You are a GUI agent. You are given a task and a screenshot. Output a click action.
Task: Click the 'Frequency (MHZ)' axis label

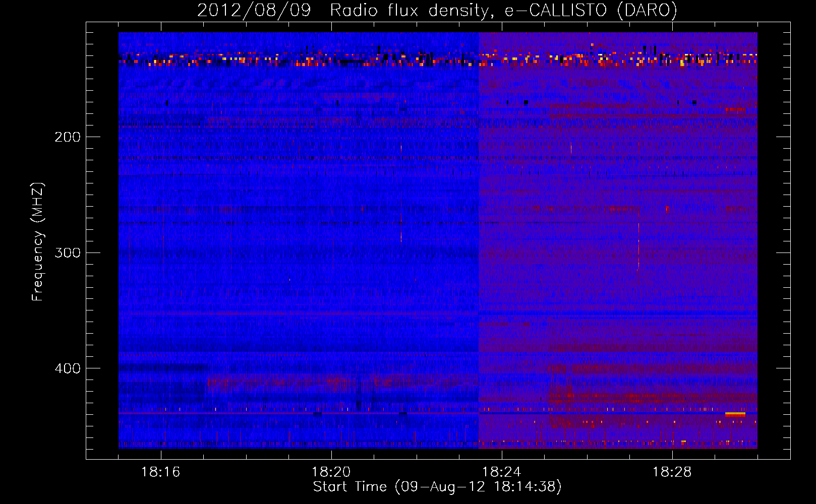[x=38, y=242]
